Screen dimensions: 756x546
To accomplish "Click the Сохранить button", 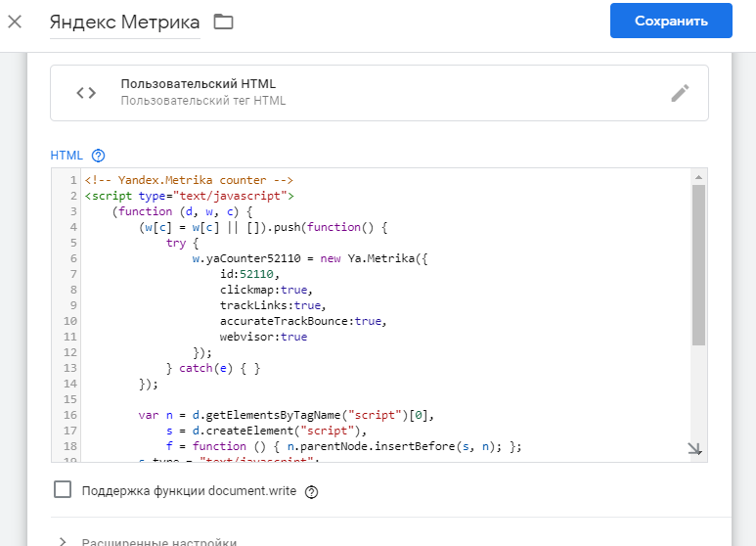I will click(x=671, y=21).
